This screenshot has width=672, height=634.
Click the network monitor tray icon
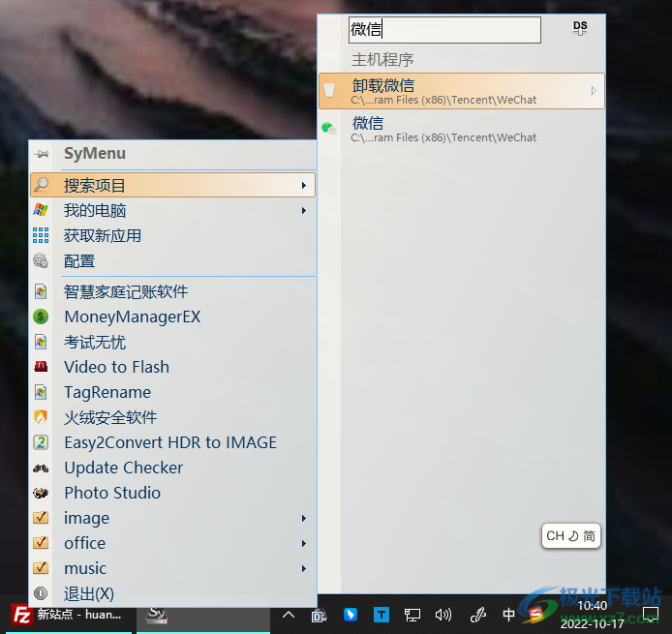tap(412, 616)
